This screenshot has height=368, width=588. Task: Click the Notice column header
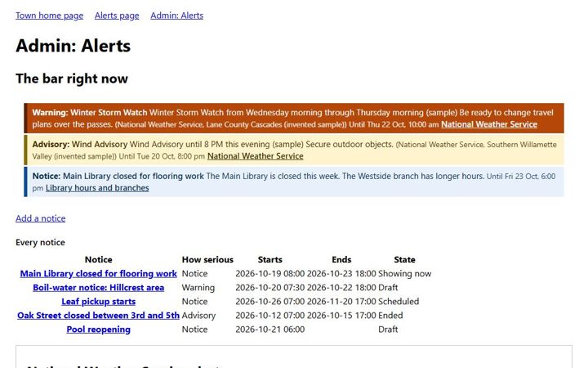click(98, 259)
